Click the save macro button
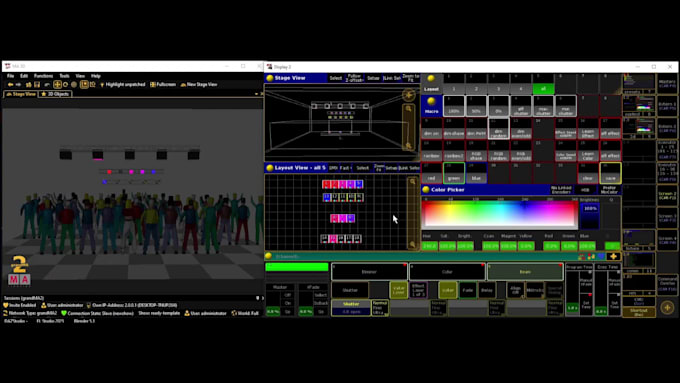Image resolution: width=680 pixels, height=383 pixels. 610,173
